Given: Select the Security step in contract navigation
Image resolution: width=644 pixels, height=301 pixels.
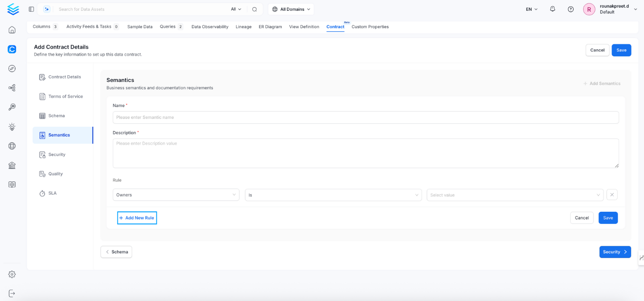Looking at the screenshot, I should 57,154.
